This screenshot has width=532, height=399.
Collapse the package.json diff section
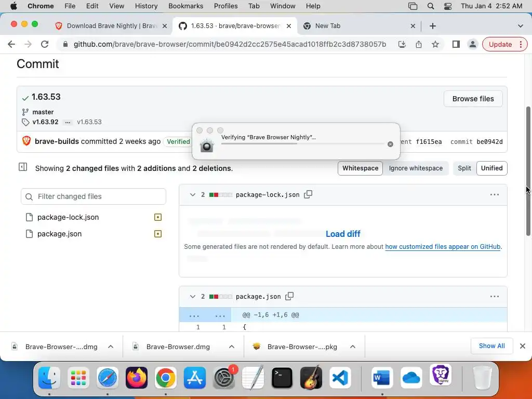click(192, 297)
